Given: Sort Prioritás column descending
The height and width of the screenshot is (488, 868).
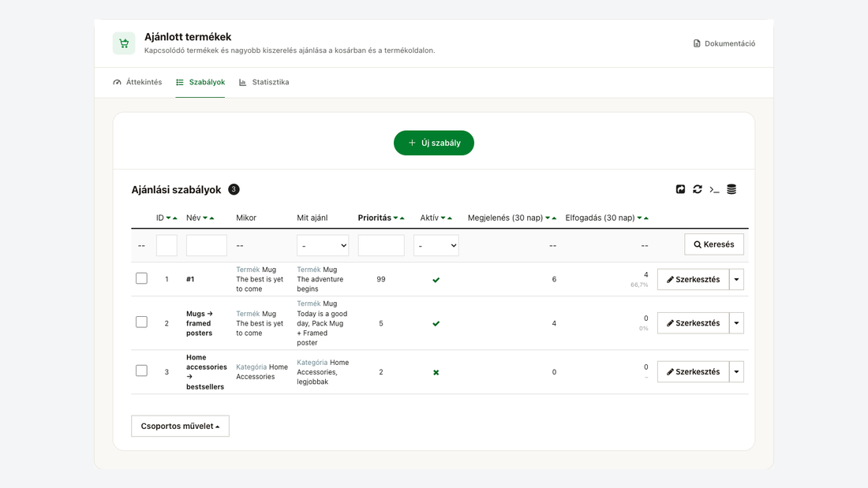Looking at the screenshot, I should (x=396, y=218).
